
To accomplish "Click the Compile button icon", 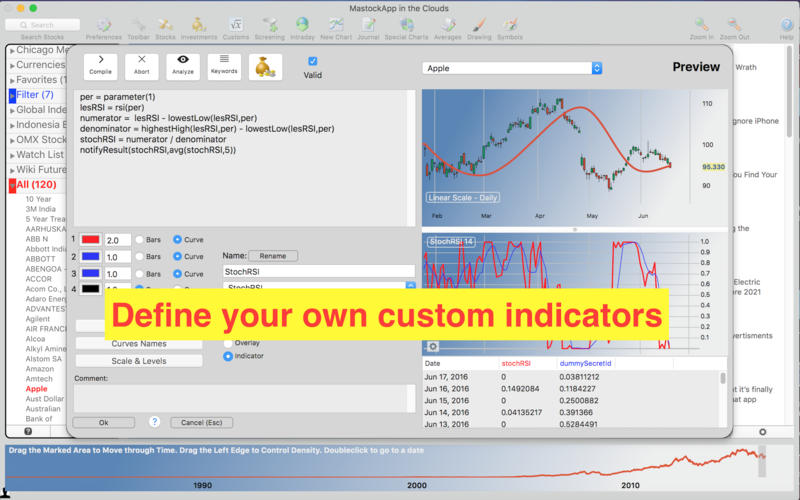I will pyautogui.click(x=101, y=66).
